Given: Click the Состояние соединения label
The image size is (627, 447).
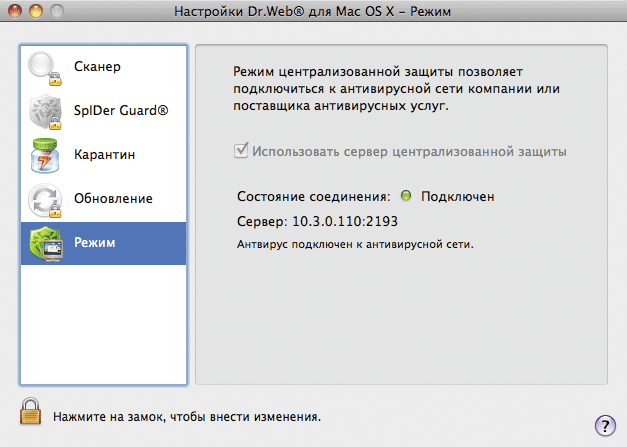Looking at the screenshot, I should point(314,197).
